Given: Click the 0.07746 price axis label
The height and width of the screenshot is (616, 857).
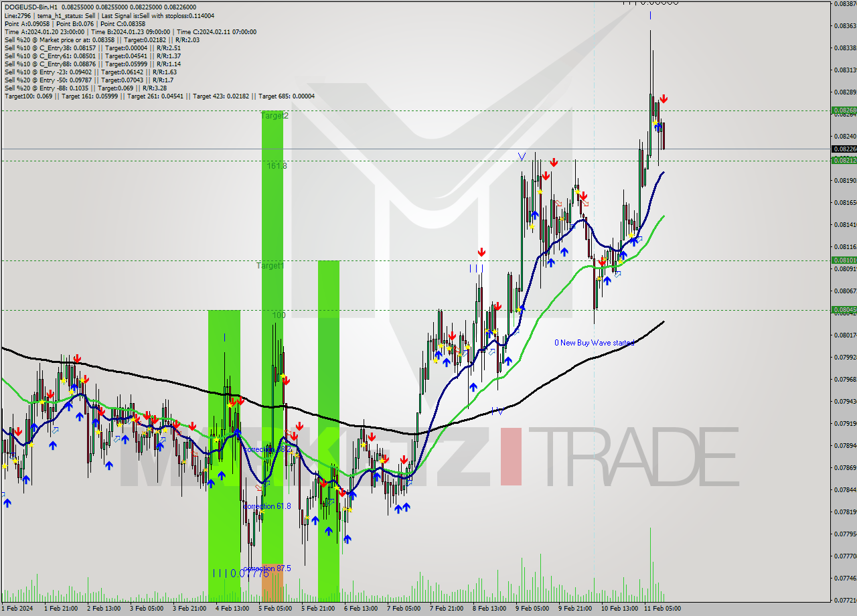Looking at the screenshot, I should 844,578.
